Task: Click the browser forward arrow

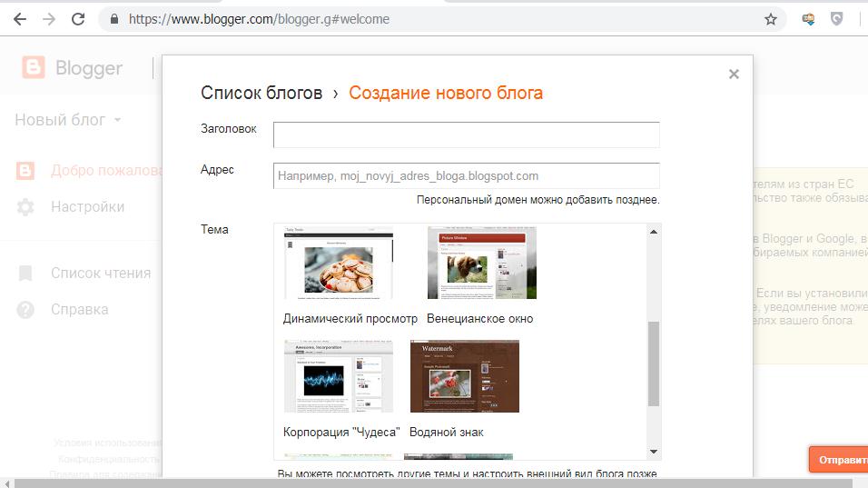Action: pos(49,19)
